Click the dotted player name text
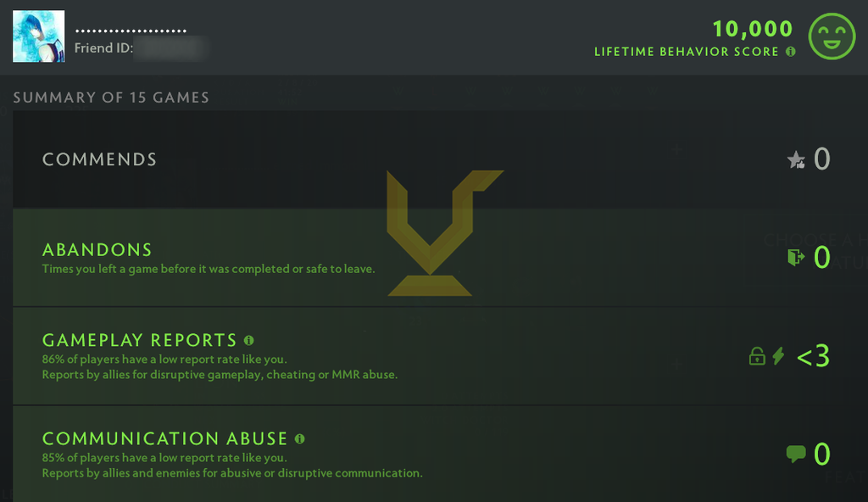The width and height of the screenshot is (868, 502). point(131,31)
